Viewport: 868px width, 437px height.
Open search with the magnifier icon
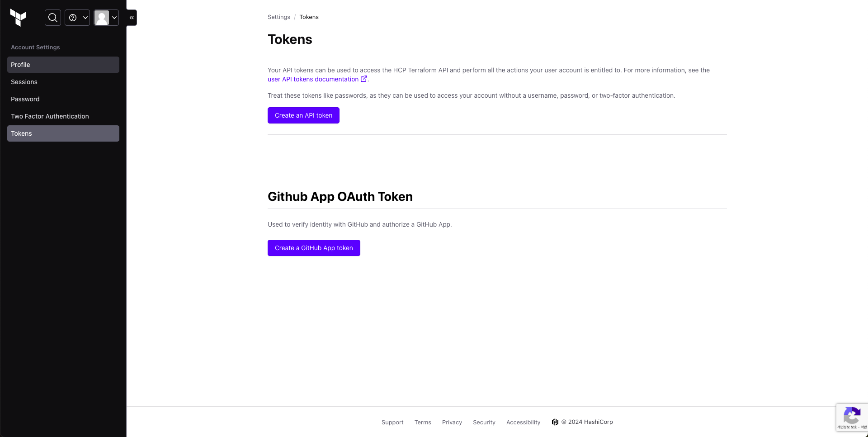click(53, 18)
